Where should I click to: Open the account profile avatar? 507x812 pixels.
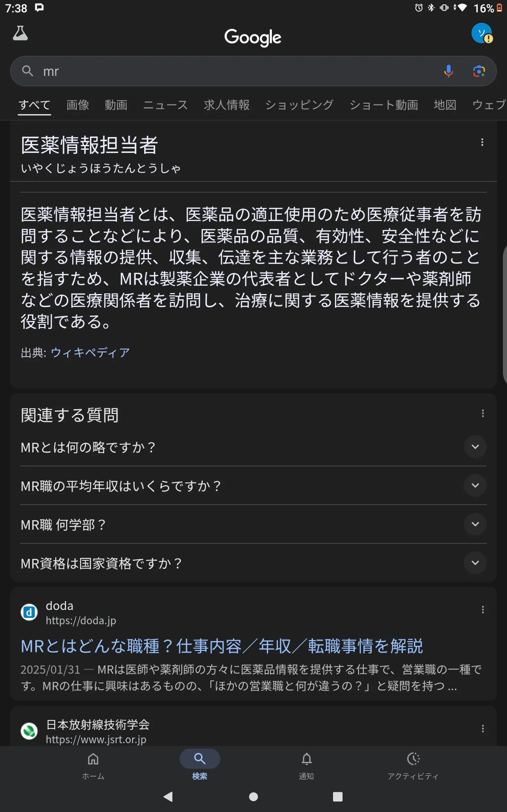coord(482,33)
